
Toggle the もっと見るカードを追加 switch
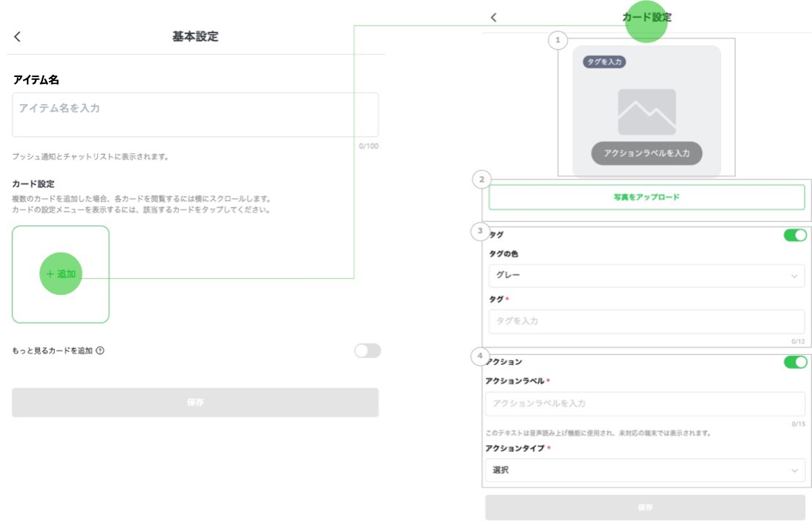point(367,351)
